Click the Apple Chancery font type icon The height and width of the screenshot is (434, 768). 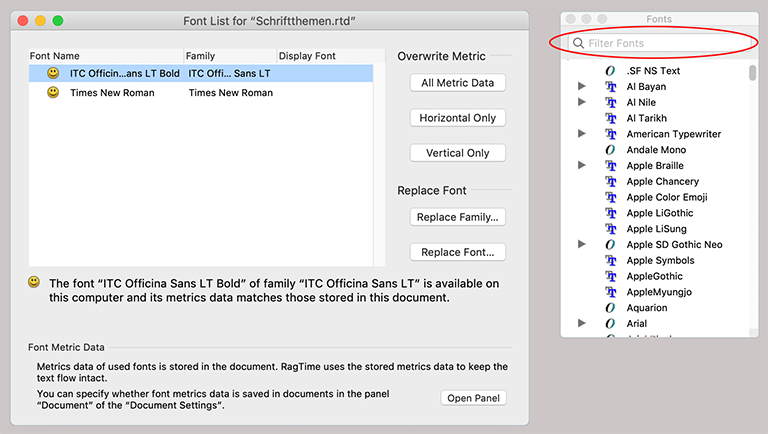point(610,182)
